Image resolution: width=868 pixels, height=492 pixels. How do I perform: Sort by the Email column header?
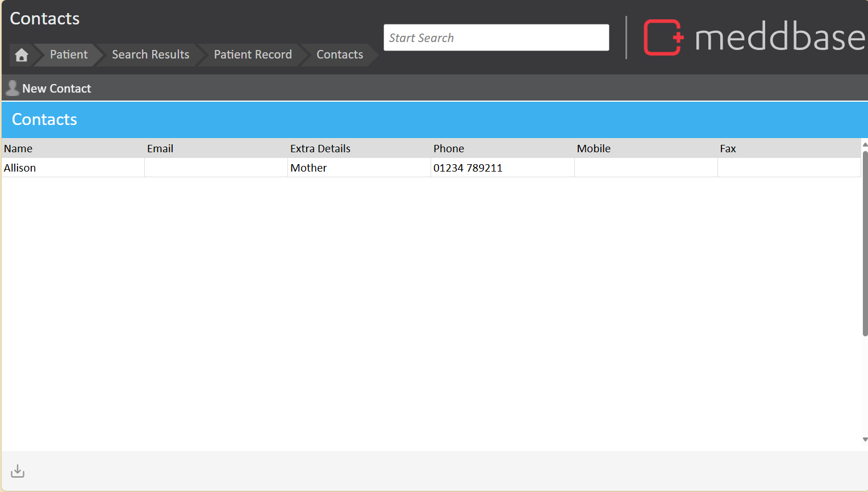[x=160, y=148]
